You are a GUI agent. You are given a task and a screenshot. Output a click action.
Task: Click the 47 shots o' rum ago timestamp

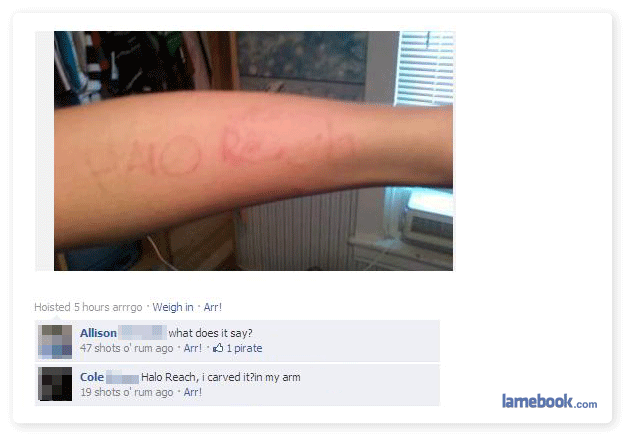point(127,348)
